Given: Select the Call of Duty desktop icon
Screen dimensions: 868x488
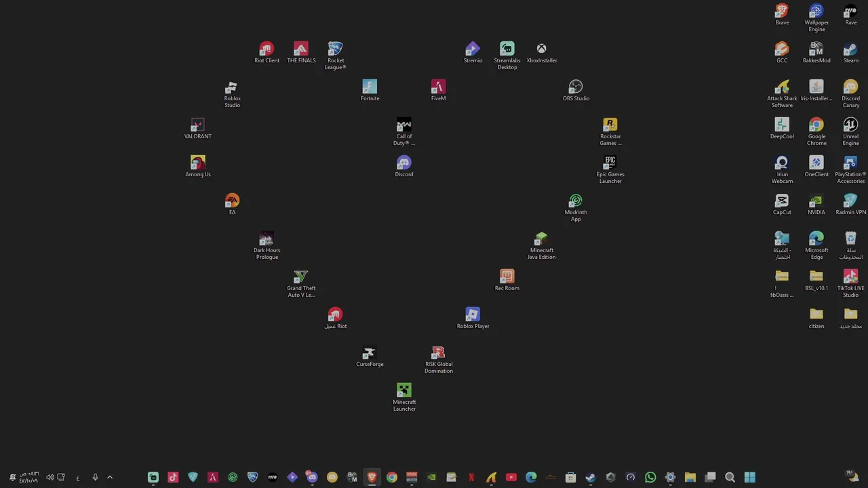Looking at the screenshot, I should (404, 131).
